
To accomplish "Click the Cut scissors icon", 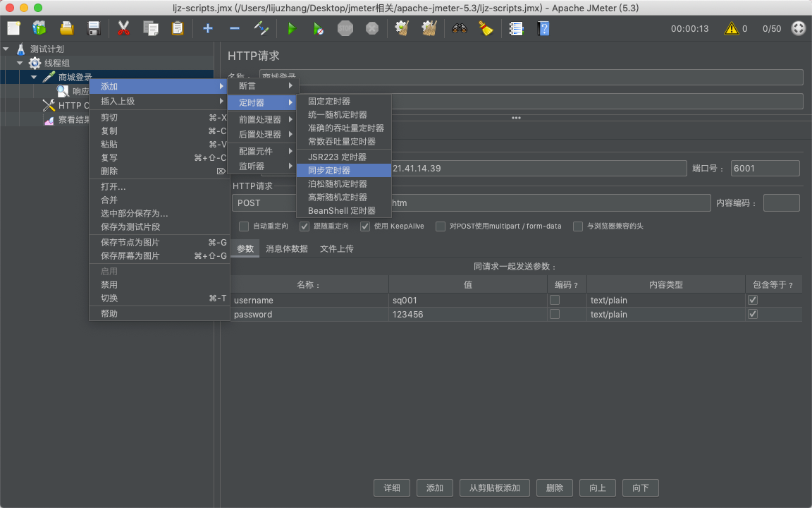I will [123, 28].
